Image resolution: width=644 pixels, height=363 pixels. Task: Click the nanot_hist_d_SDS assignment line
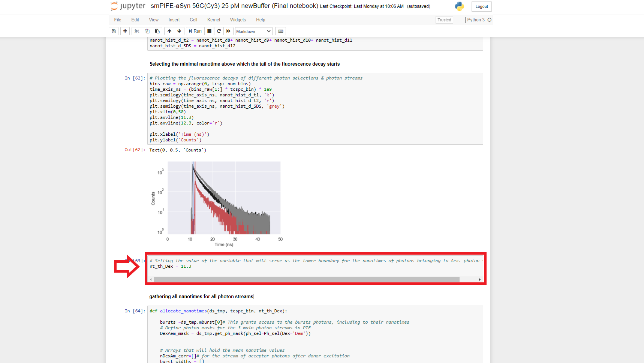[x=193, y=46]
